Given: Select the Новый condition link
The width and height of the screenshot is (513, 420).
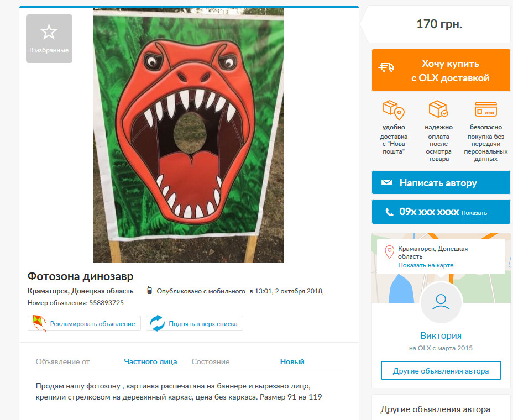Looking at the screenshot, I should [292, 361].
